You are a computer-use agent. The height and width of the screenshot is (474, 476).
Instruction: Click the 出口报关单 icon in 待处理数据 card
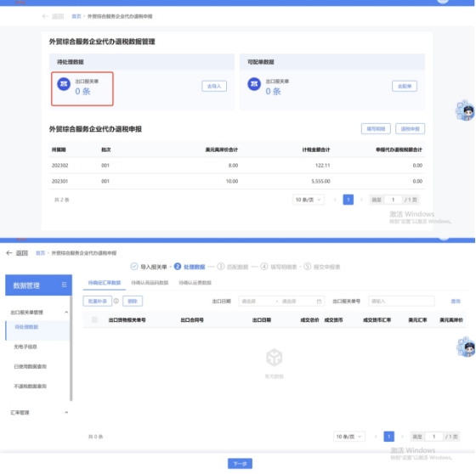pyautogui.click(x=64, y=84)
